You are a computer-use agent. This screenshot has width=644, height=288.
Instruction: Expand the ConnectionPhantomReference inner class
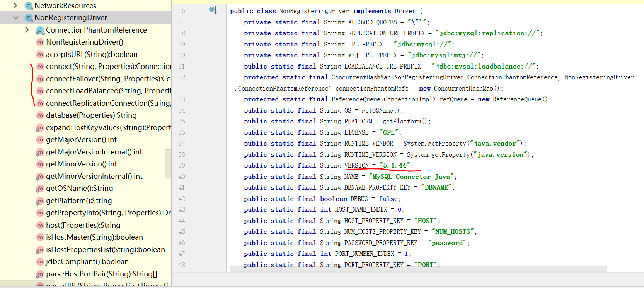[x=27, y=30]
